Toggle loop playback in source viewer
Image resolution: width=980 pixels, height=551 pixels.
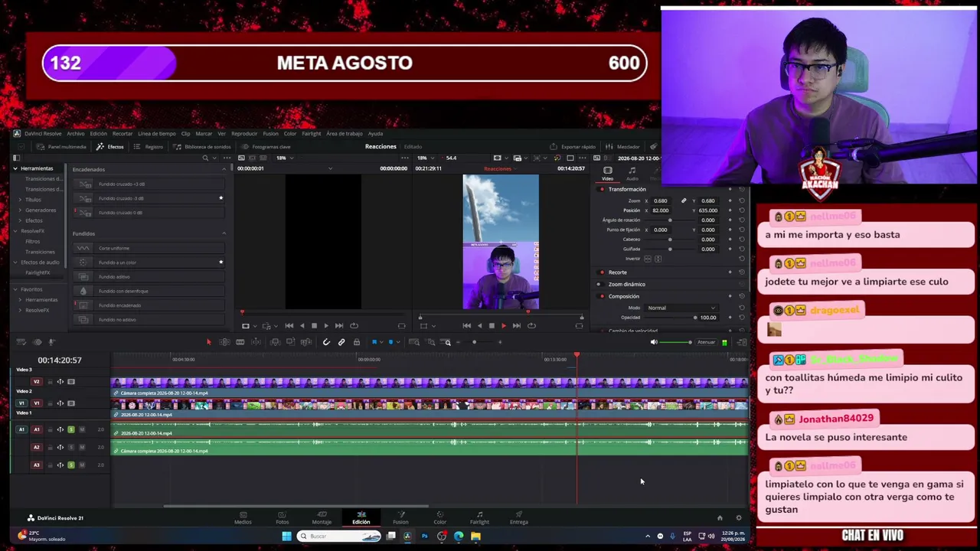[x=354, y=326]
